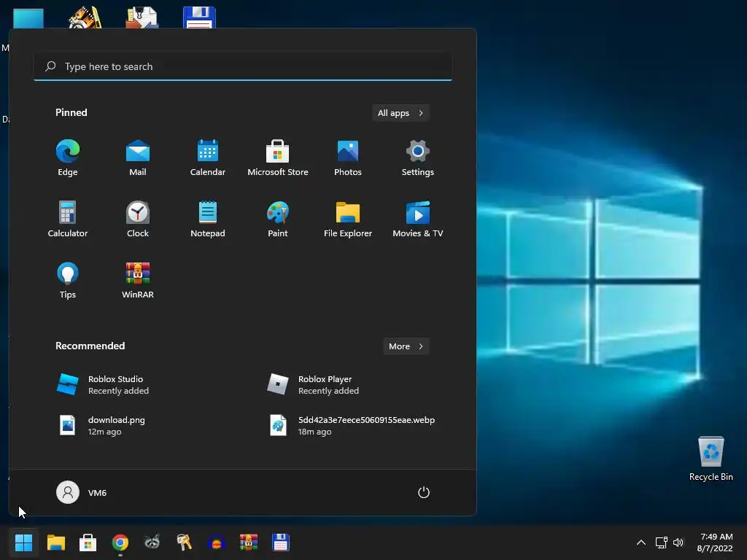The width and height of the screenshot is (747, 560).
Task: Open the Clock app
Action: [138, 219]
